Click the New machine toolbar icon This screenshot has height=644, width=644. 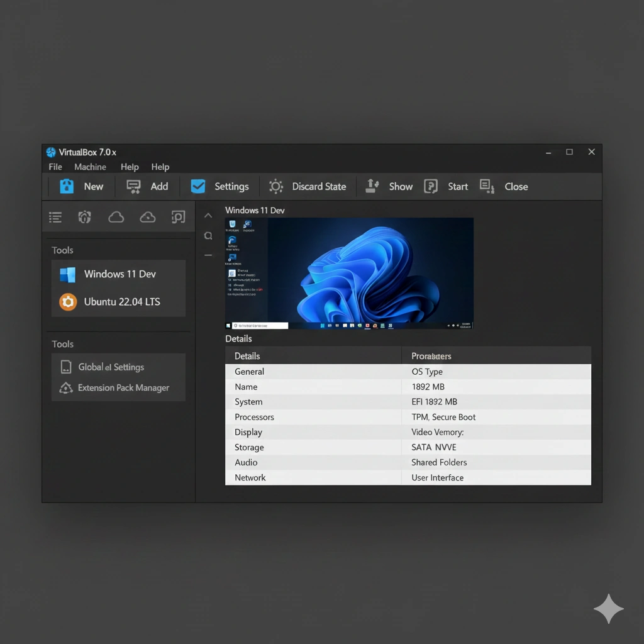pyautogui.click(x=67, y=186)
